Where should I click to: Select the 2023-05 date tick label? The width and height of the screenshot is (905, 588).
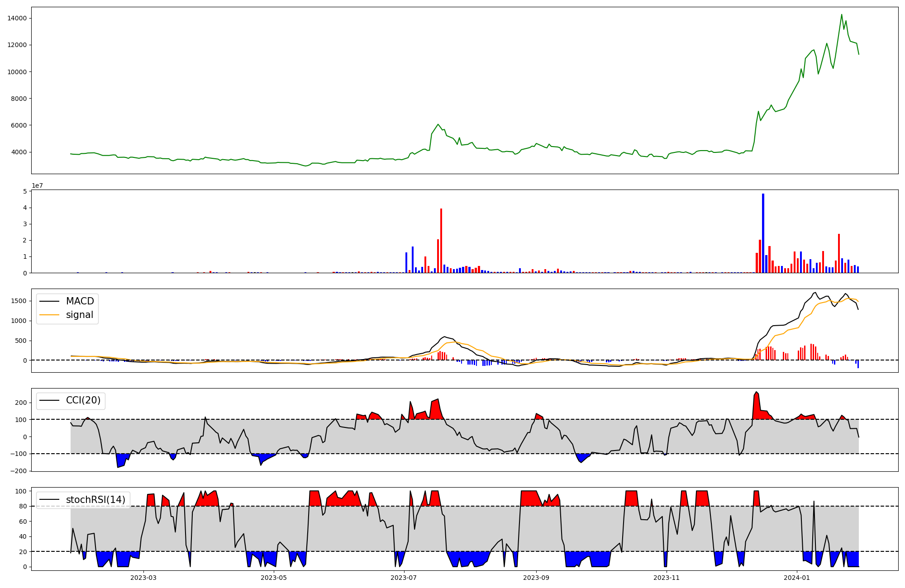click(274, 578)
